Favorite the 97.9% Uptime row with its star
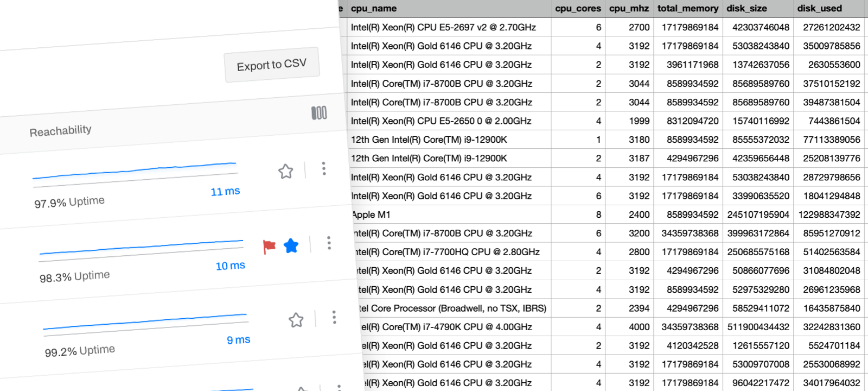Viewport: 868px width, 391px height. pyautogui.click(x=285, y=172)
